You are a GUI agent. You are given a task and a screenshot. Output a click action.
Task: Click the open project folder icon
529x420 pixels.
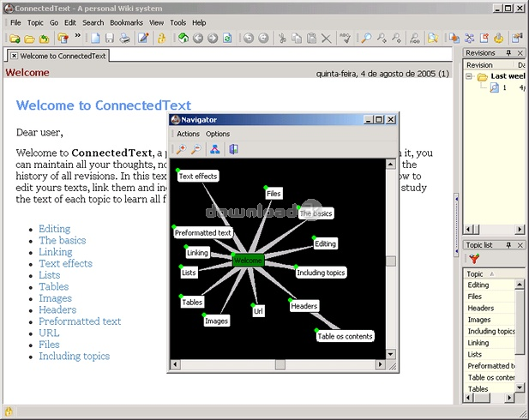29,39
